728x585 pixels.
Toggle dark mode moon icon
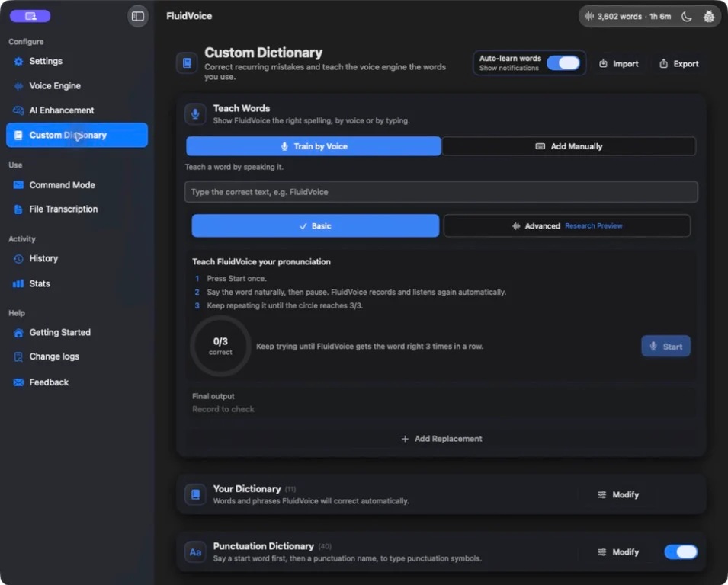click(687, 17)
